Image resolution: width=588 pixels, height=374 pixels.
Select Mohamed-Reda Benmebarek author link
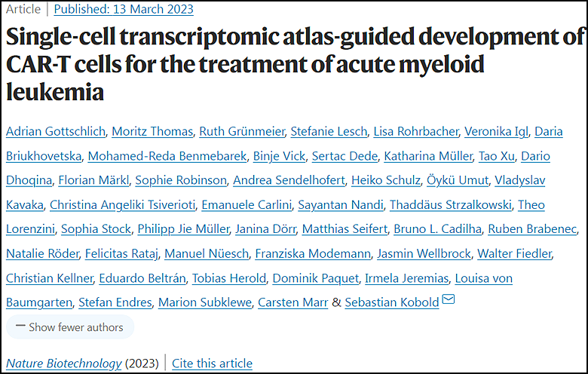point(167,155)
